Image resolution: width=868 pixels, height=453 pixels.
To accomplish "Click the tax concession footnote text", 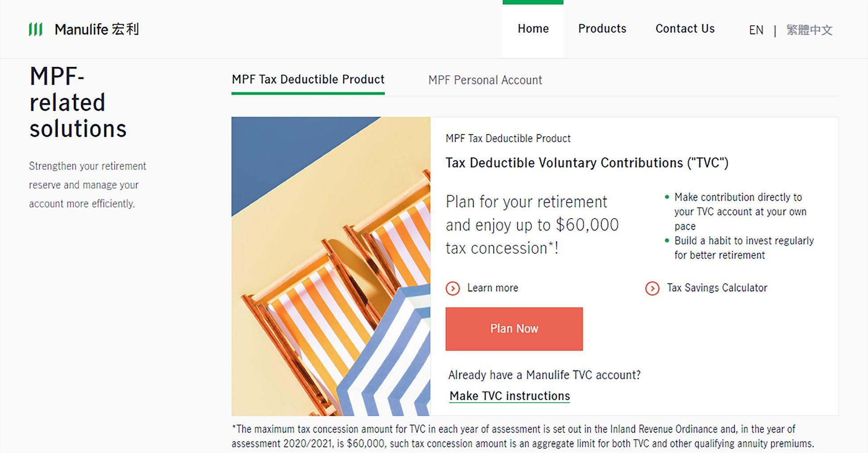I will tap(522, 436).
